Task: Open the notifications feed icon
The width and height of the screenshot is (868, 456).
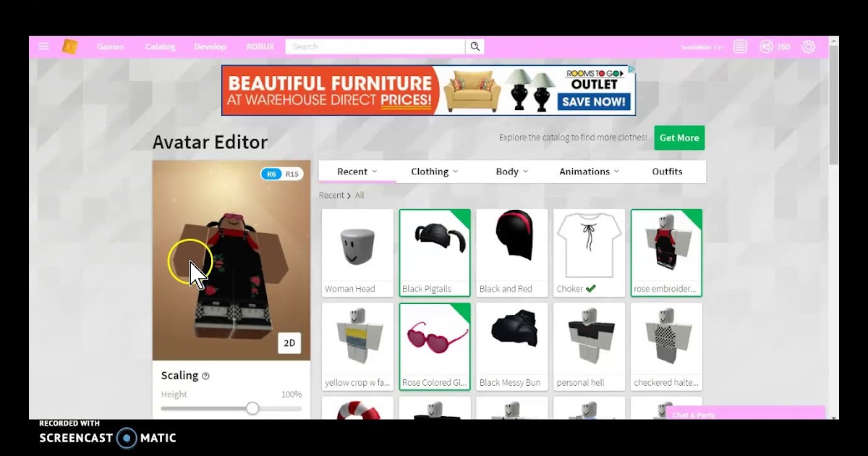Action: coord(740,46)
